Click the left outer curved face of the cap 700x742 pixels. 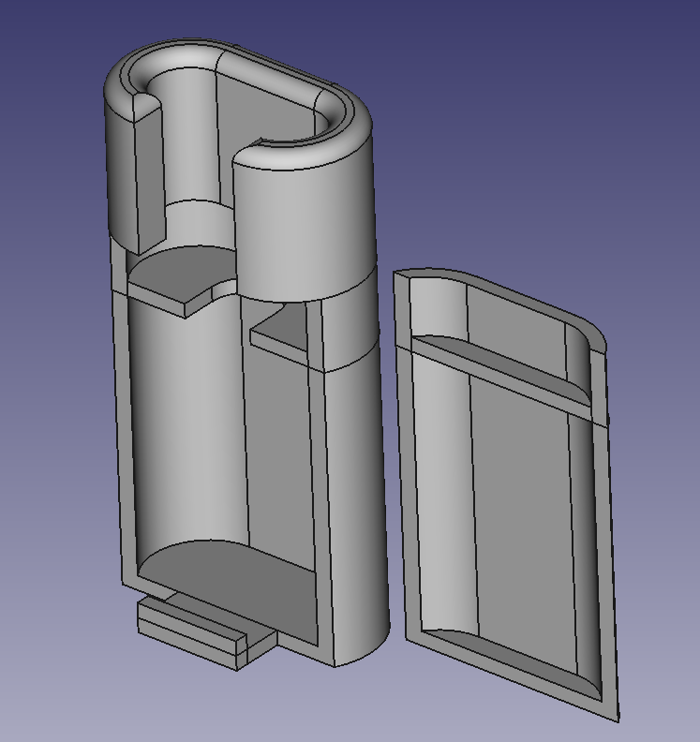click(120, 169)
